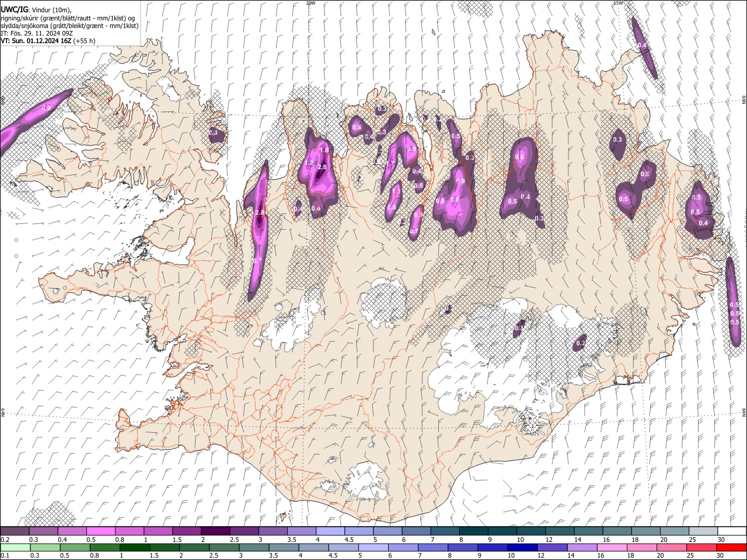Select top legend swatch between 2 and 2.5
747x560 pixels.
click(x=215, y=531)
